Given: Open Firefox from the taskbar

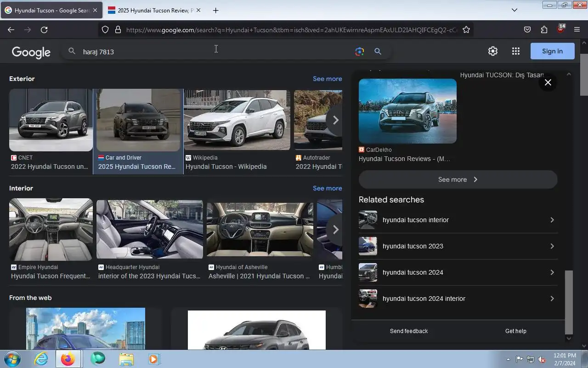Looking at the screenshot, I should coord(68,359).
